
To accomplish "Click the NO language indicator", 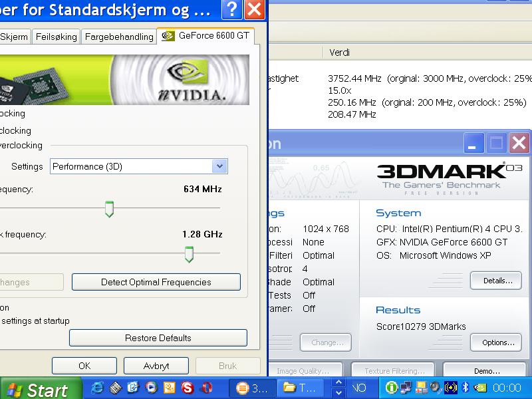I will pos(360,388).
